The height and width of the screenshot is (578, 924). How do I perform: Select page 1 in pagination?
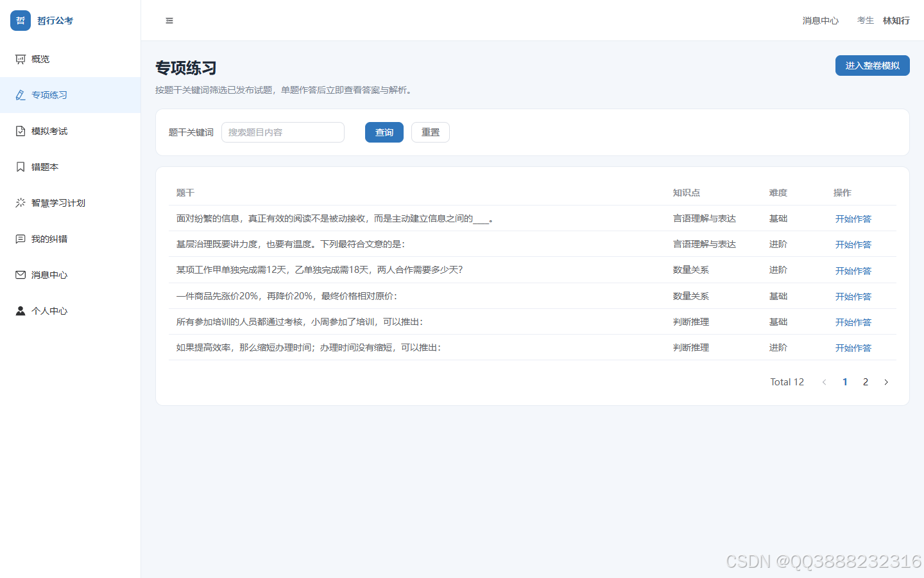845,382
